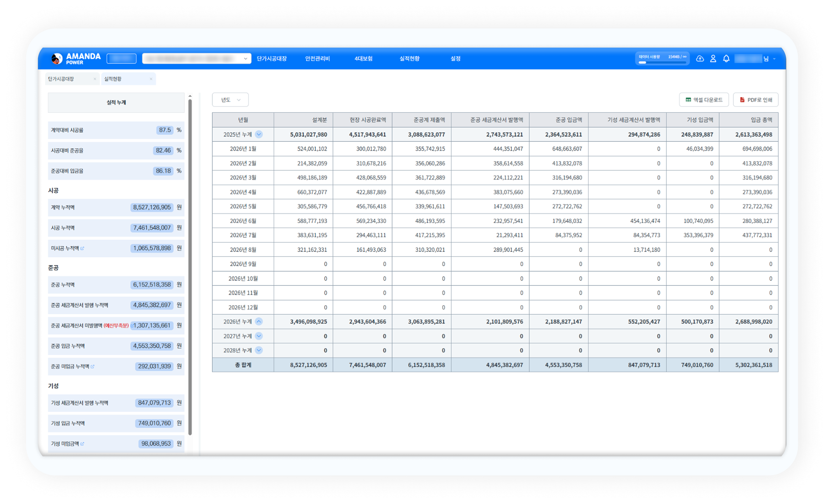This screenshot has height=504, width=829.
Task: Click the 총 합계 row label
Action: pos(243,365)
